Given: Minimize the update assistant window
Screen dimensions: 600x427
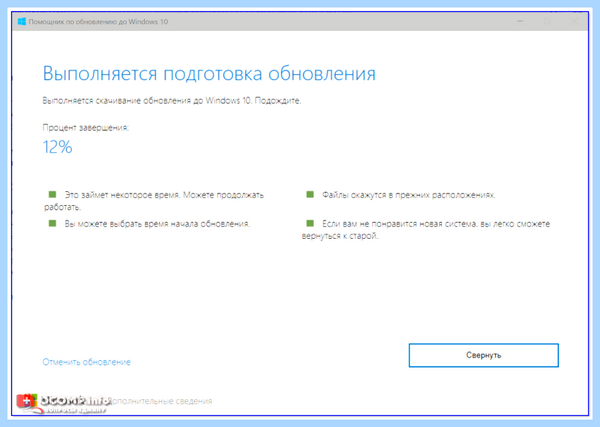Looking at the screenshot, I should (520, 21).
